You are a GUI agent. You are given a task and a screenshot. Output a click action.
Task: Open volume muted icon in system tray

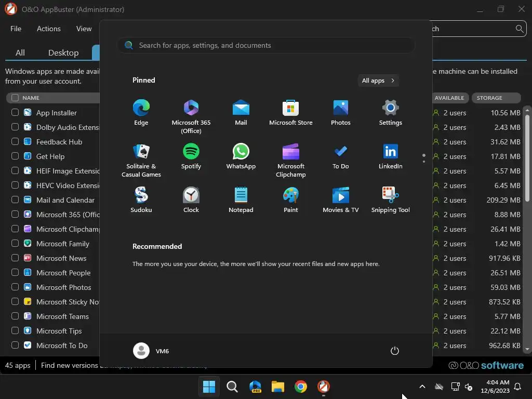pos(469,387)
